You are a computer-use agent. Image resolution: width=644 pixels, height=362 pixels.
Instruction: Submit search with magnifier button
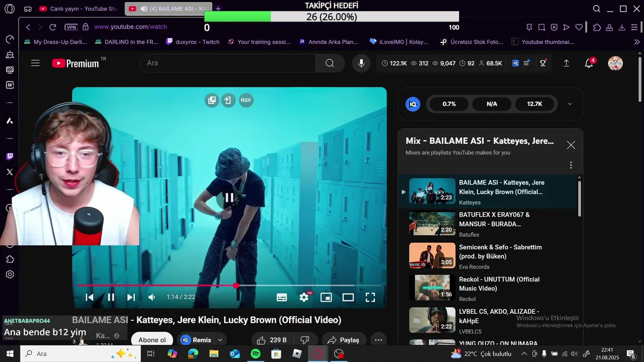[x=330, y=63]
